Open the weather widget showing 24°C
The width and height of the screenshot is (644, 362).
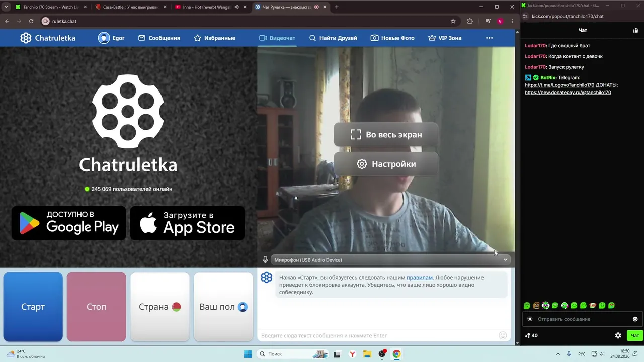tap(25, 354)
